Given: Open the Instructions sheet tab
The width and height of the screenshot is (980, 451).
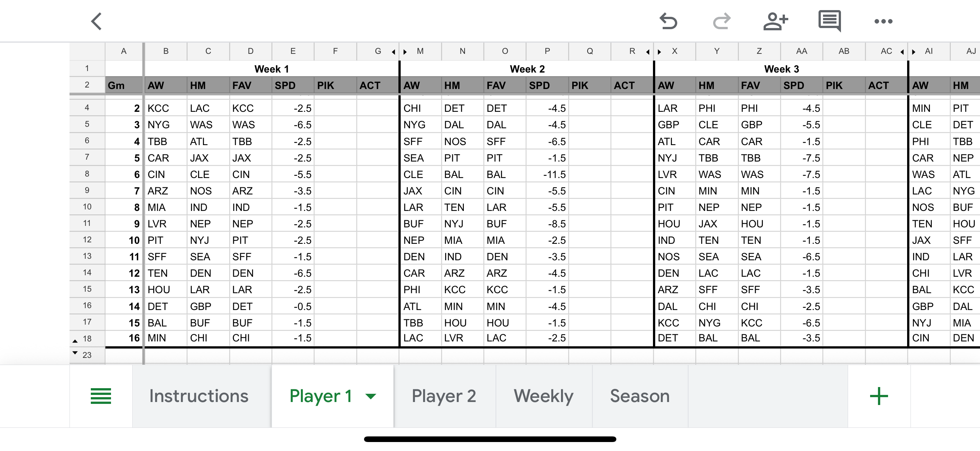Looking at the screenshot, I should 198,396.
